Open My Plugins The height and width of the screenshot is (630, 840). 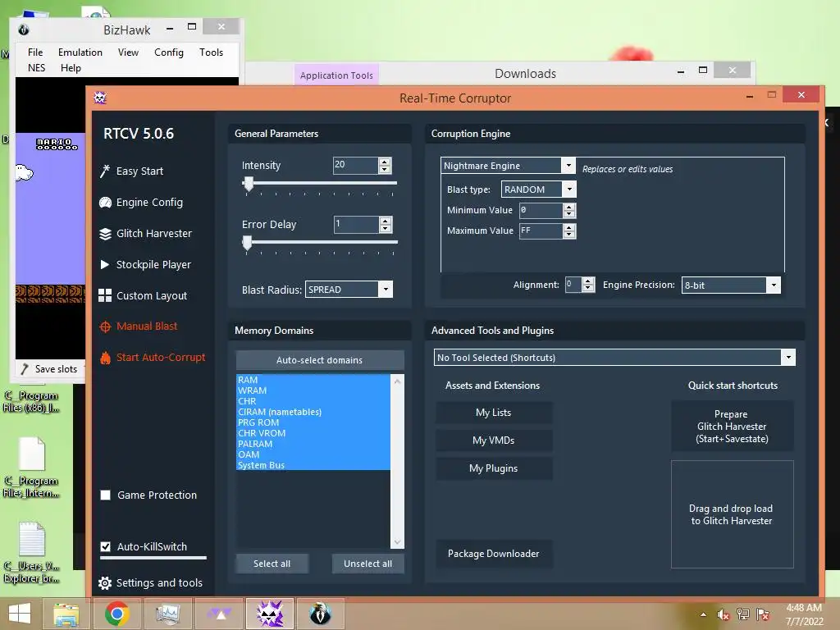tap(493, 468)
